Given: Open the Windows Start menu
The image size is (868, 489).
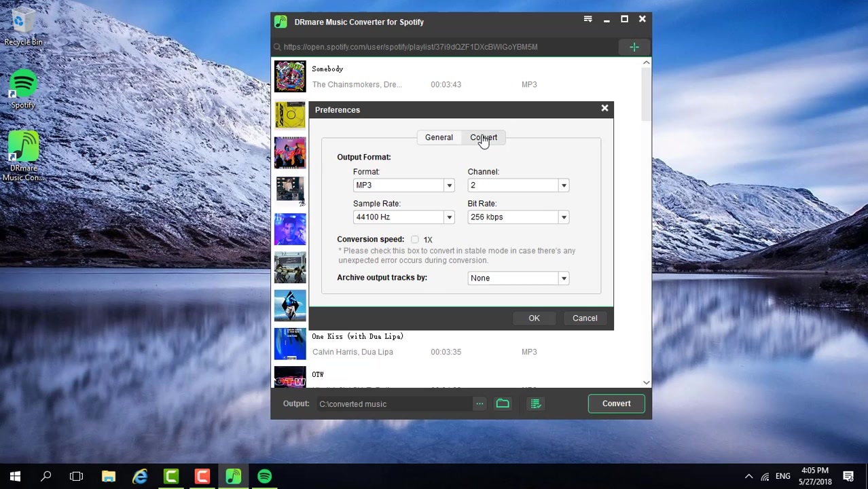Looking at the screenshot, I should 15,476.
